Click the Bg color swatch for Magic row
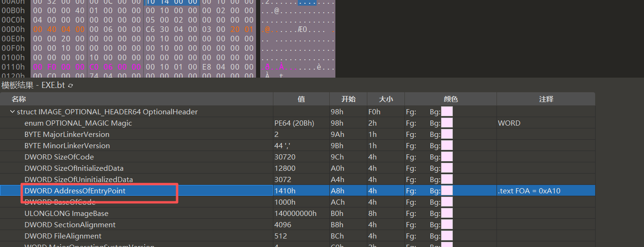 click(447, 123)
